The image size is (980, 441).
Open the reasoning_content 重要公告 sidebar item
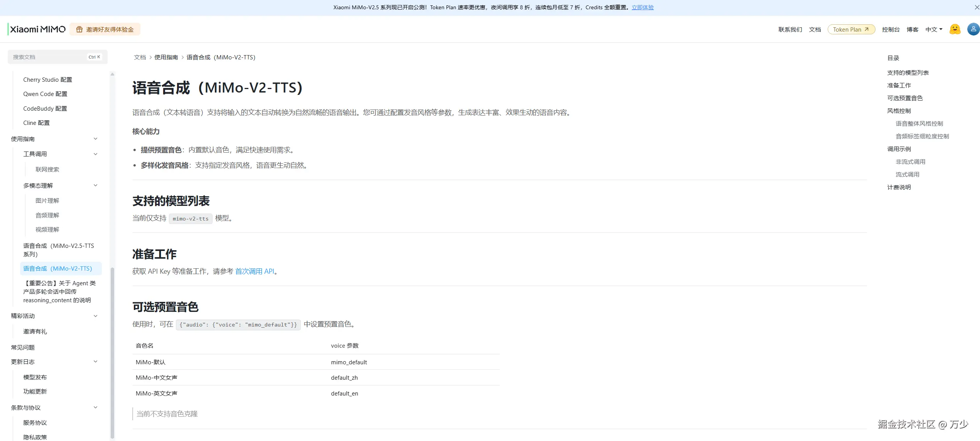pos(59,292)
